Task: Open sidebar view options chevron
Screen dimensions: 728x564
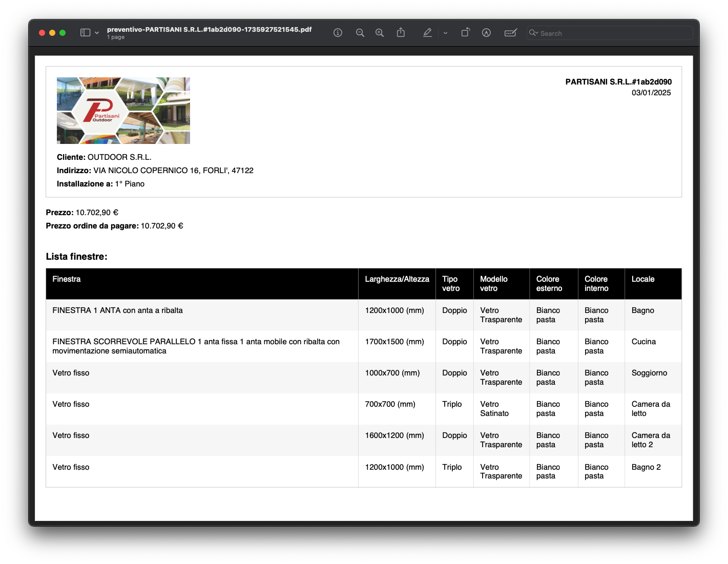Action: coord(97,33)
